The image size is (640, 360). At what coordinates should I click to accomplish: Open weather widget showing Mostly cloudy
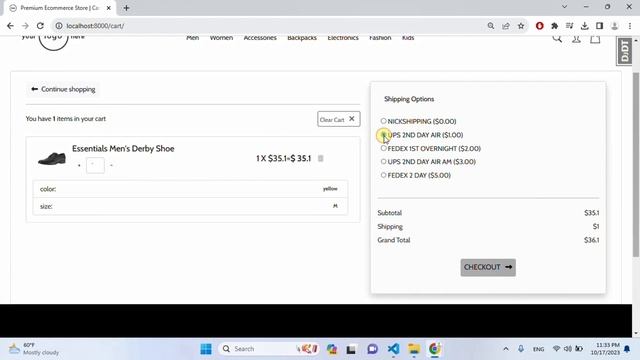(34, 349)
